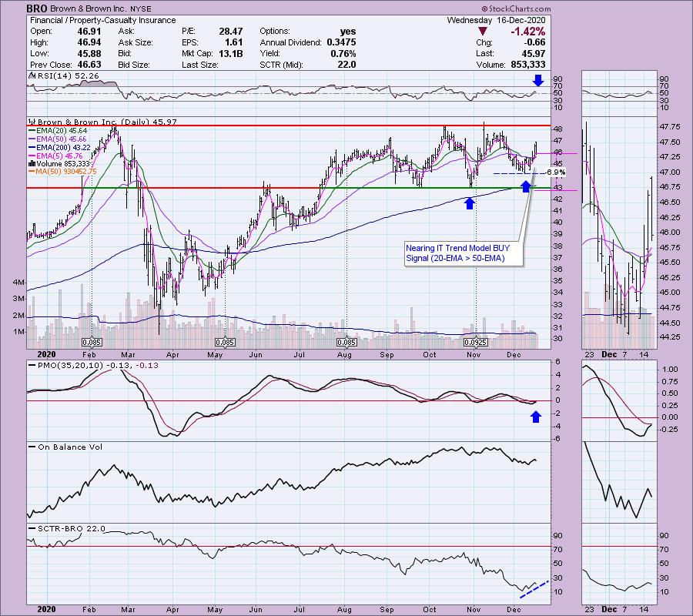
Task: Click the Mkt Cap value 13.1B
Action: coord(231,53)
